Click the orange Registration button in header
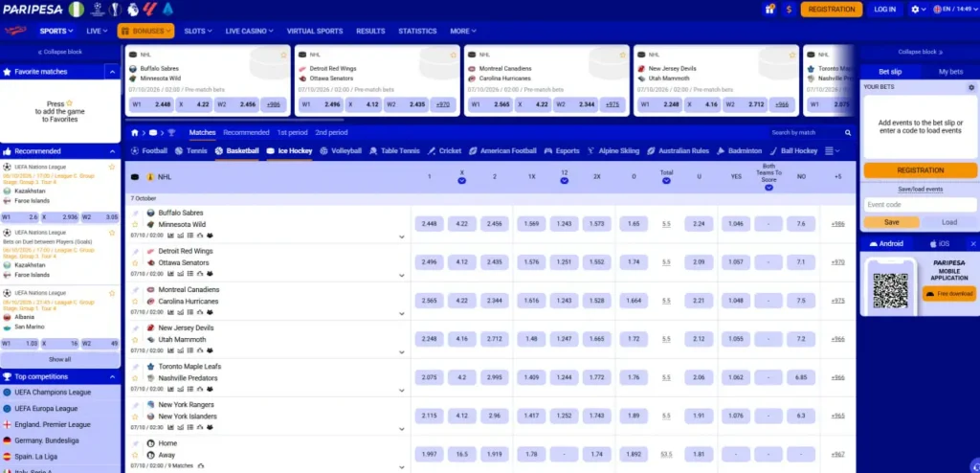 click(832, 10)
